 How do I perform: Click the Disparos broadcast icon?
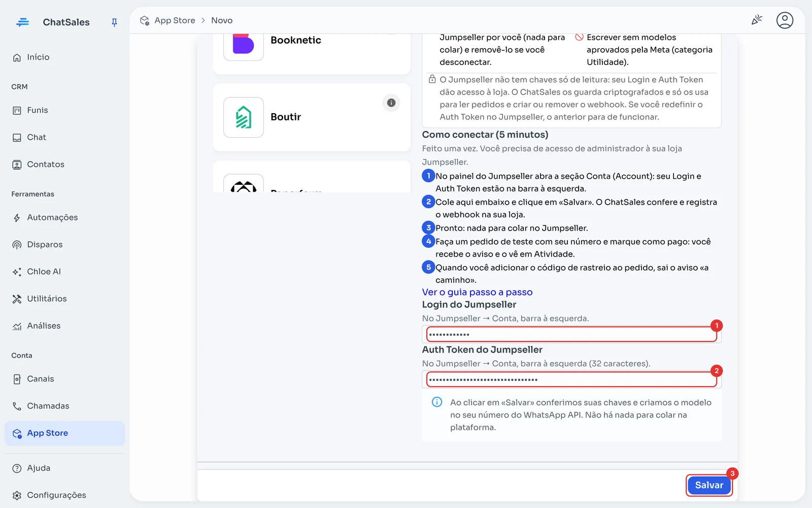[x=17, y=245]
